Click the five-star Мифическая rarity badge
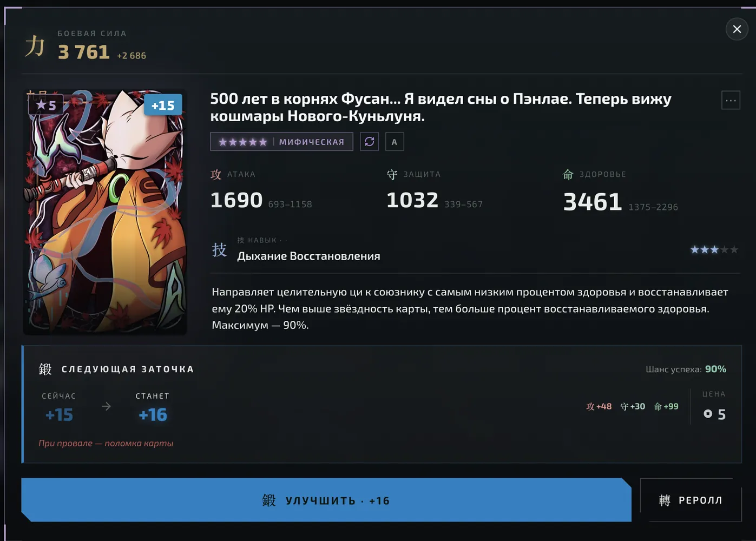Image resolution: width=756 pixels, height=541 pixels. click(281, 142)
